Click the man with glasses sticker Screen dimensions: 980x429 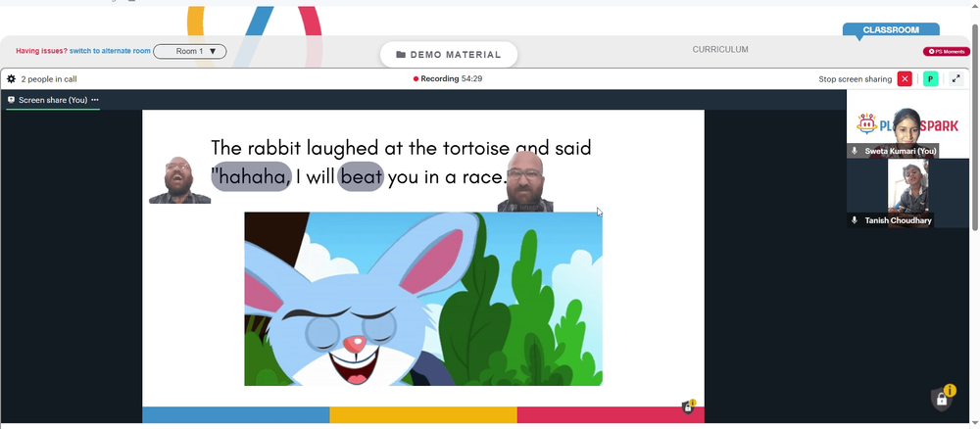tap(525, 182)
